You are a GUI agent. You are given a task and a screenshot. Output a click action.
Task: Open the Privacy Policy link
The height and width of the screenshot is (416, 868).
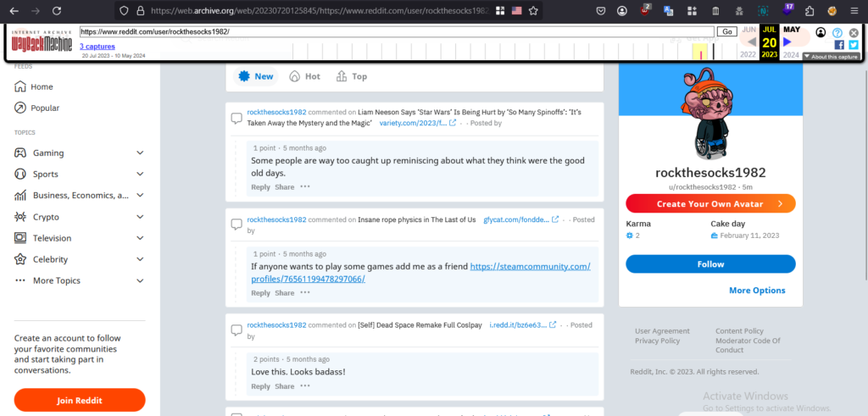pyautogui.click(x=657, y=341)
